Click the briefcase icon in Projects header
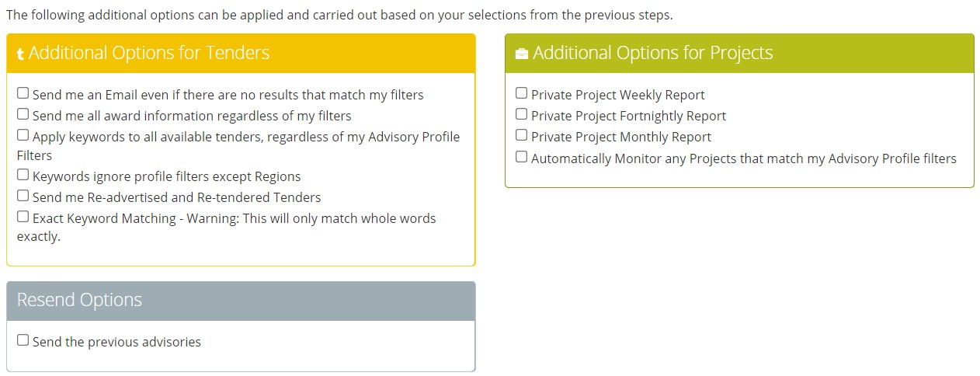 tap(522, 54)
